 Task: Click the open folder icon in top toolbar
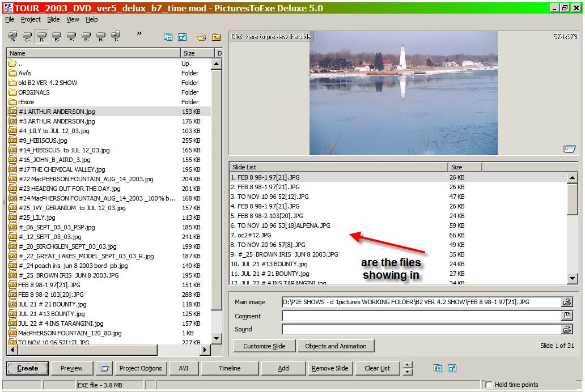click(201, 37)
